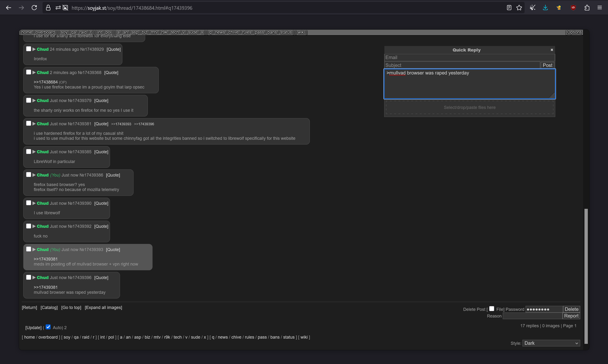Tick checkbox for post №17438929

click(29, 49)
